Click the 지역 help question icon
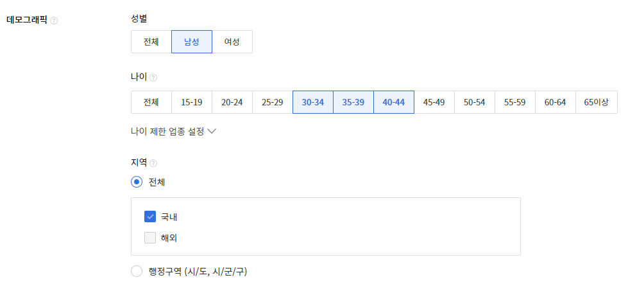Viewport: 644px width, 291px height. click(153, 163)
